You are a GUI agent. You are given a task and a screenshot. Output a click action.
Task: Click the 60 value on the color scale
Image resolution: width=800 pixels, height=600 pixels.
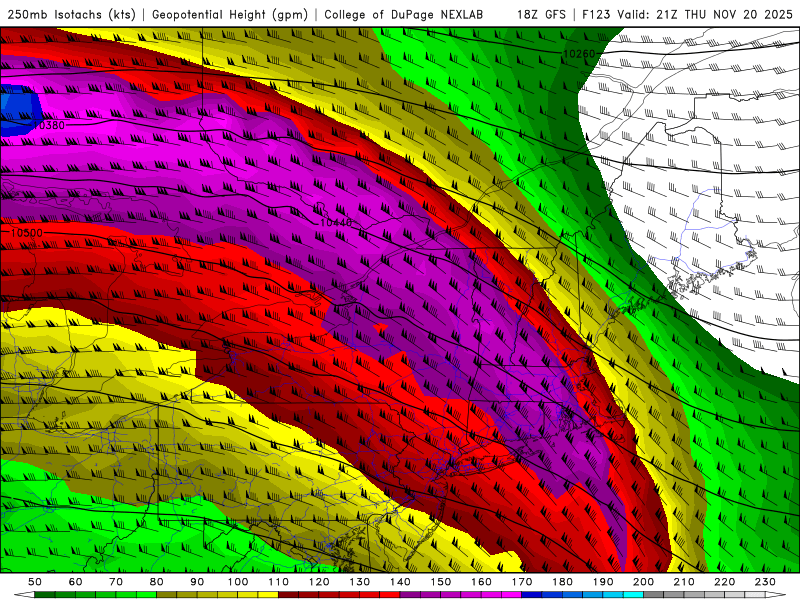pos(76,582)
